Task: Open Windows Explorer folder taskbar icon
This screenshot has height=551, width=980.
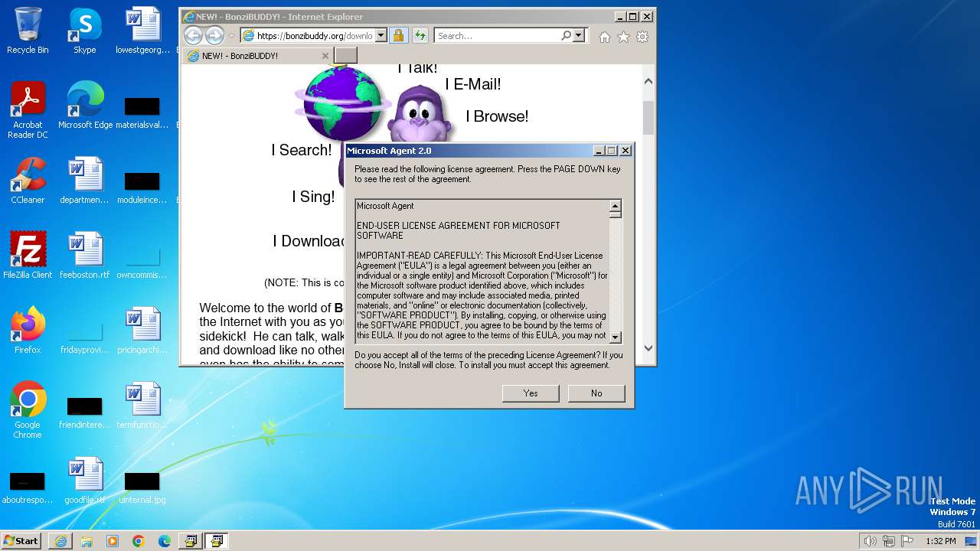Action: (87, 541)
